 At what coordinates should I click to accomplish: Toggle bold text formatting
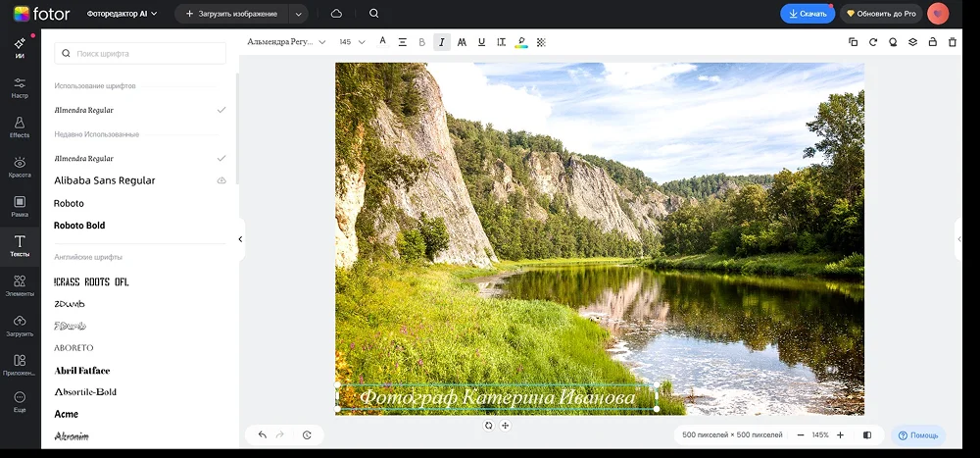tap(421, 42)
